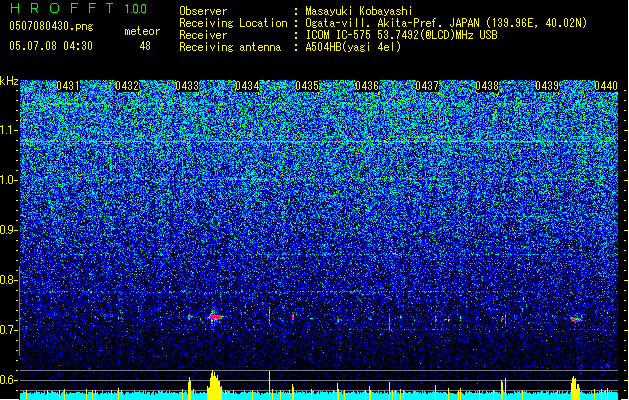The image size is (629, 400).
Task: Click the 0.7 kHz axis tick label
Action: click(8, 330)
